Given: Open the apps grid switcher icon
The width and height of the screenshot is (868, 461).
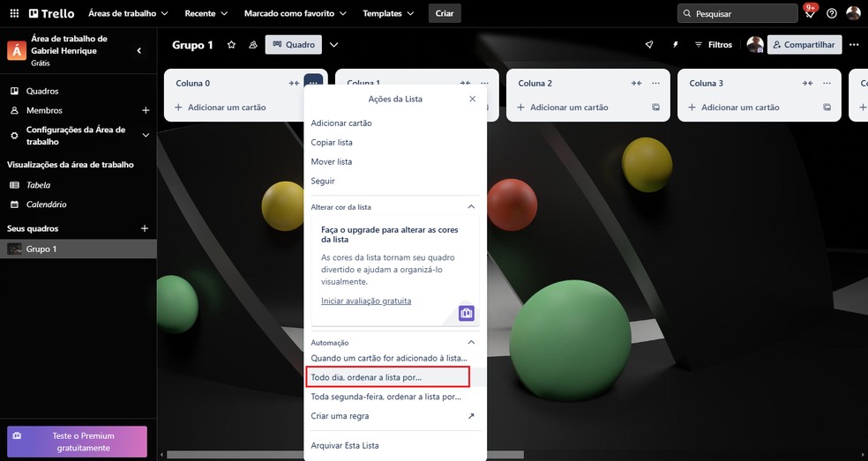Looking at the screenshot, I should pyautogui.click(x=14, y=13).
